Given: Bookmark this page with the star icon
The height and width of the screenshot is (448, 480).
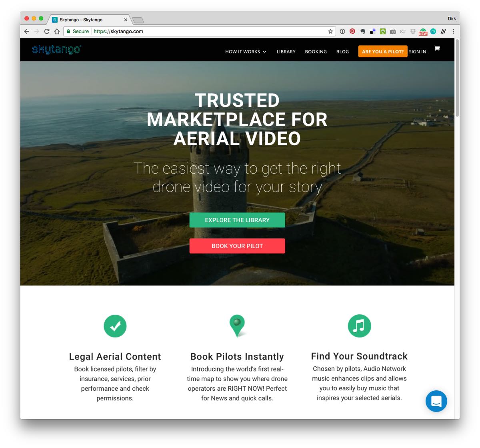Looking at the screenshot, I should click(x=330, y=31).
